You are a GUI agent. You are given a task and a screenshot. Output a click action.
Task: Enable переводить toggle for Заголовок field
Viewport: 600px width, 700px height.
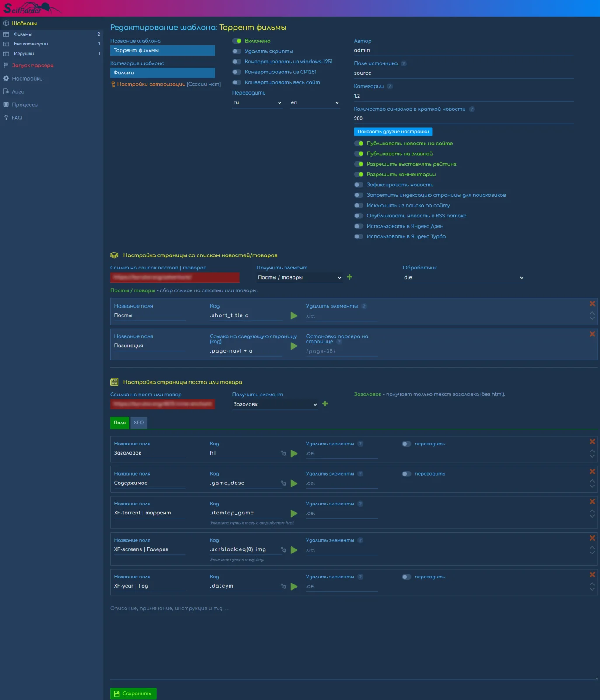(x=406, y=444)
